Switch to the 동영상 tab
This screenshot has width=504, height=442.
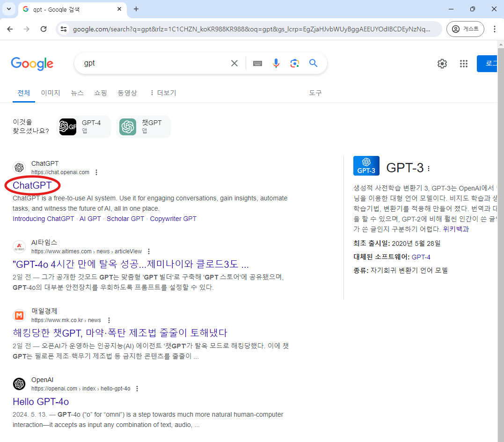pyautogui.click(x=127, y=93)
